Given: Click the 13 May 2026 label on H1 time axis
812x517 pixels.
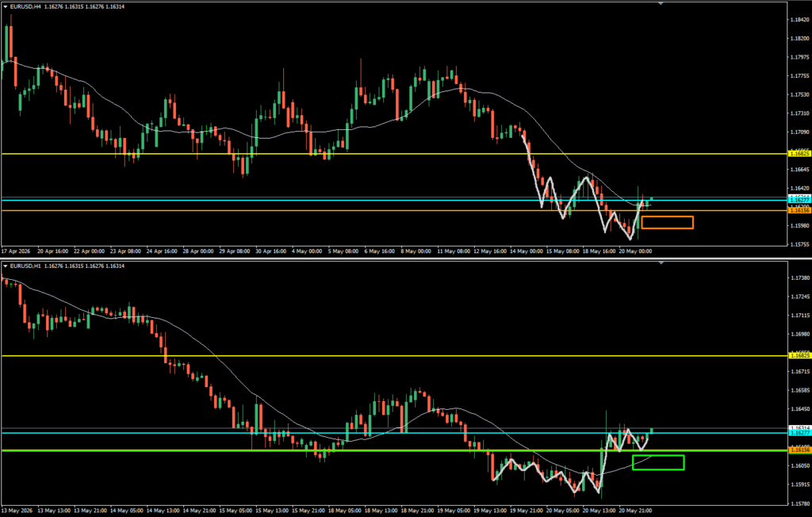Looking at the screenshot, I should (17, 511).
